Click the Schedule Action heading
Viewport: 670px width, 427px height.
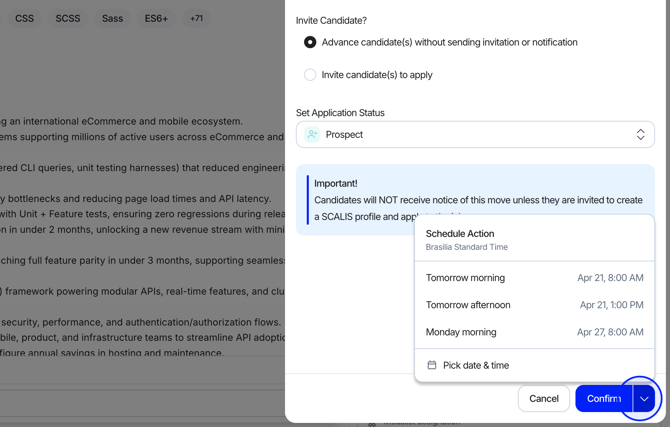[460, 234]
